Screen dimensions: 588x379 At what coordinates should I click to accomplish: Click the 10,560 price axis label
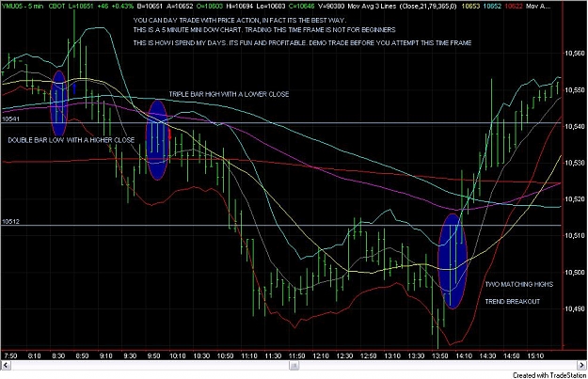coord(575,54)
